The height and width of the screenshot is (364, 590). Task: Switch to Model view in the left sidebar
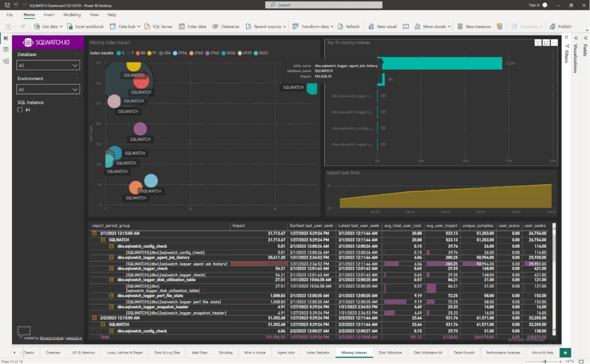(x=5, y=60)
